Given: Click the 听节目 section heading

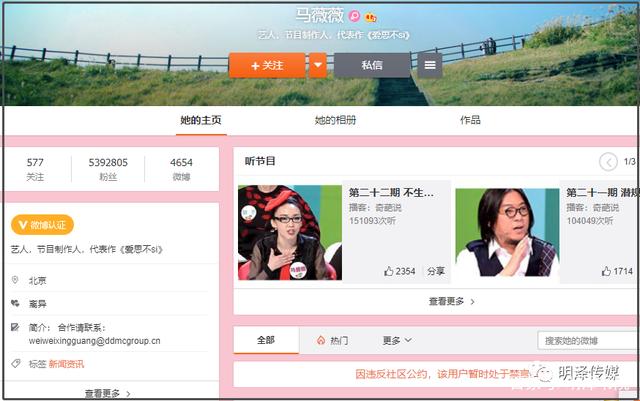Looking at the screenshot, I should [260, 161].
